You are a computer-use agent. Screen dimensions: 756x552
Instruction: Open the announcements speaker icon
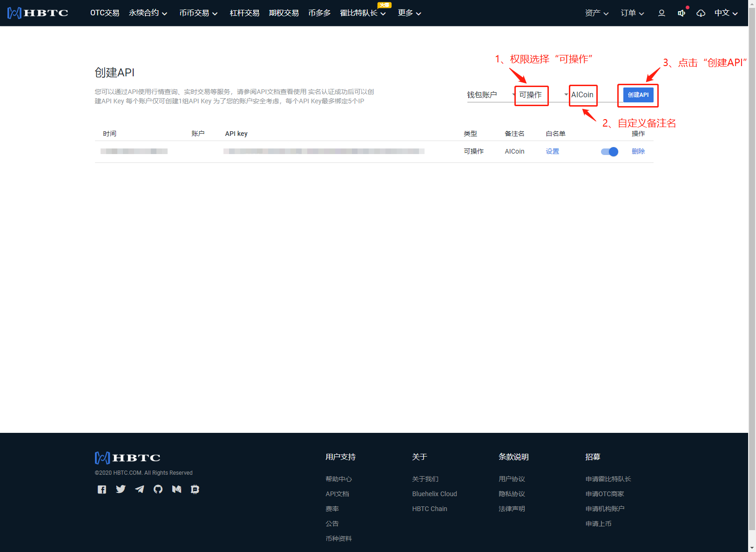click(x=682, y=13)
